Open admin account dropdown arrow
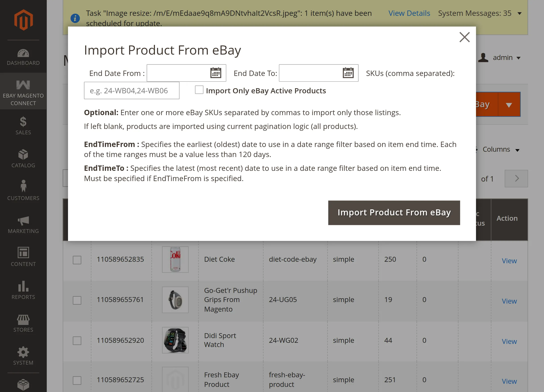 click(x=518, y=58)
